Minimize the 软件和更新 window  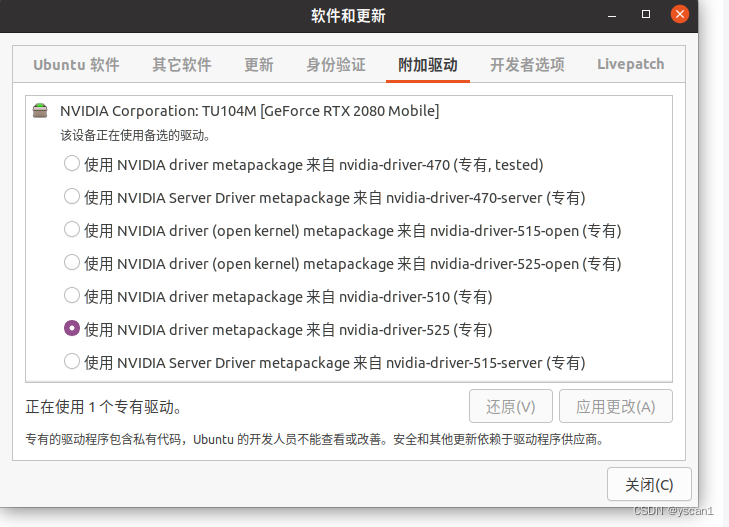coord(612,15)
